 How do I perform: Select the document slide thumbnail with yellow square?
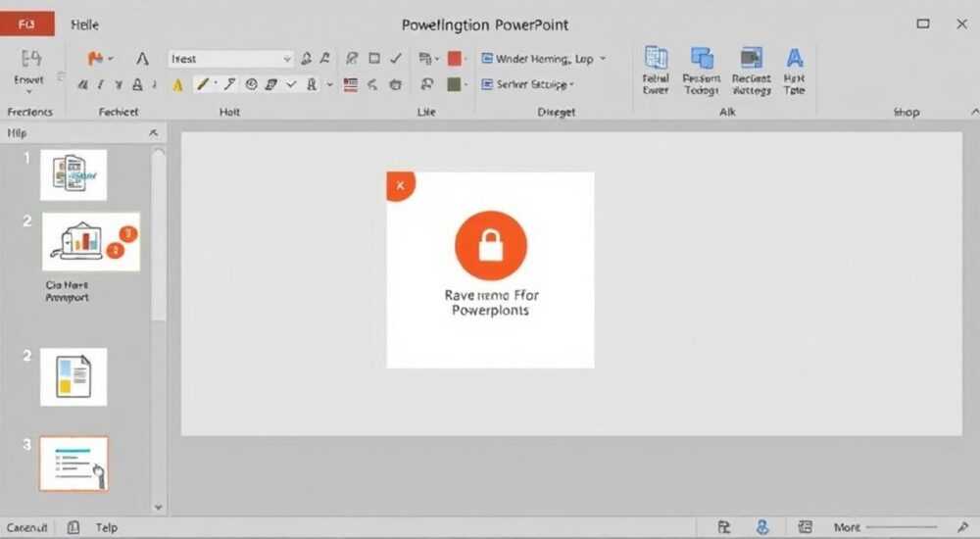73,377
